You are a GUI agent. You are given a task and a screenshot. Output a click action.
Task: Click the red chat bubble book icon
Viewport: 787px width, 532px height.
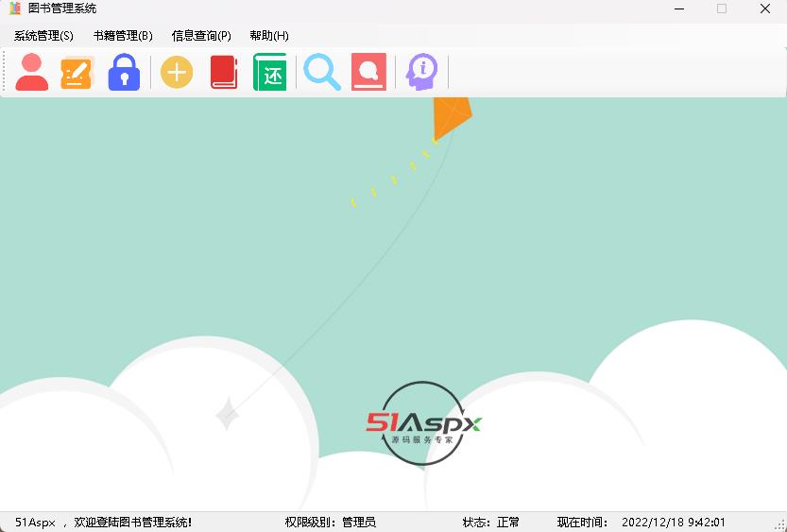click(x=368, y=72)
